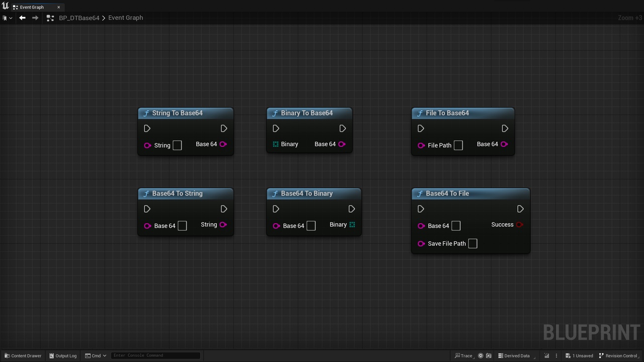The image size is (644, 362).
Task: Focus the Enter Console Command field
Action: click(x=155, y=355)
